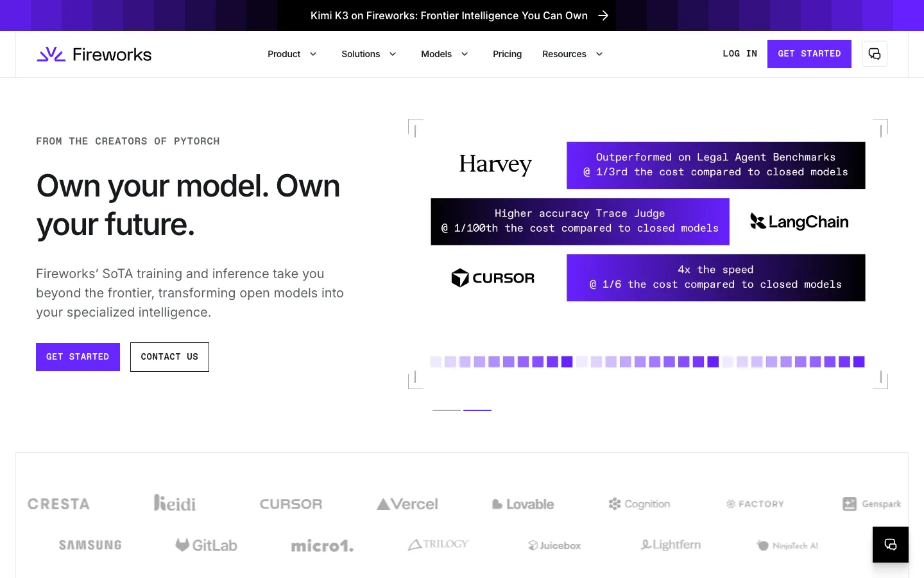This screenshot has width=924, height=578.
Task: Go to the Pricing page
Action: (507, 54)
